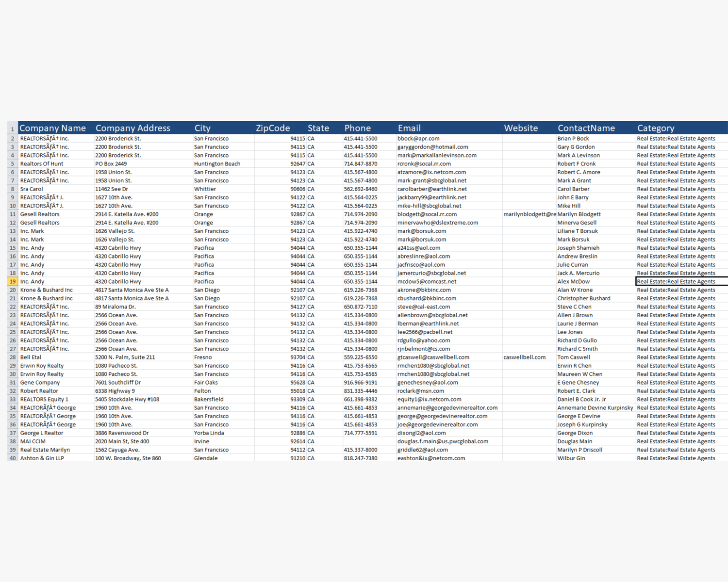Select the Company Name header cell
Image resolution: width=728 pixels, height=582 pixels.
pos(56,128)
